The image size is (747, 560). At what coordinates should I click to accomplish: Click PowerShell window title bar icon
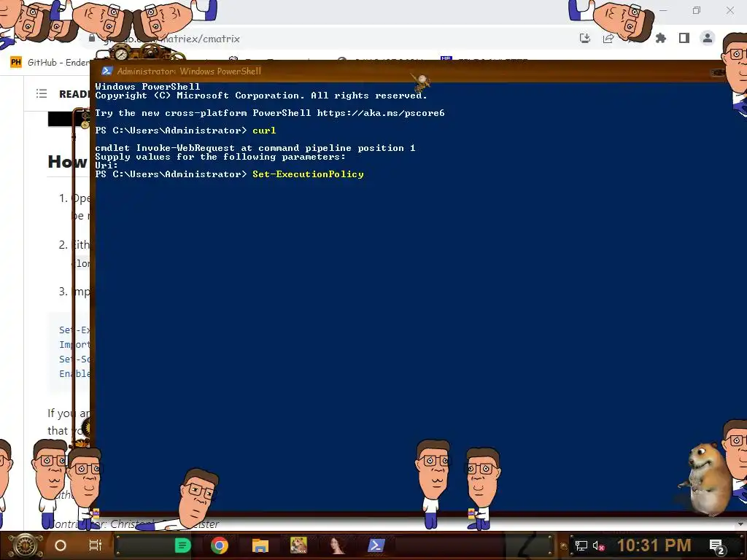pos(107,71)
